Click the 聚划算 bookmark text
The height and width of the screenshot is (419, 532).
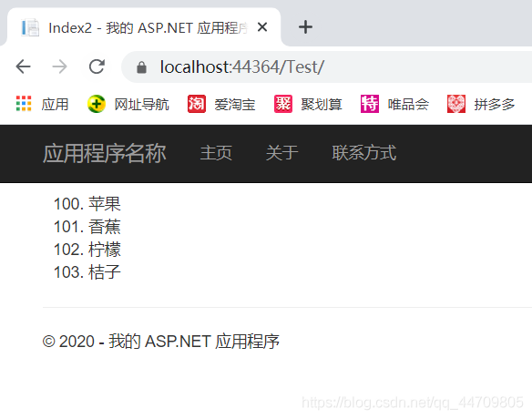point(322,104)
